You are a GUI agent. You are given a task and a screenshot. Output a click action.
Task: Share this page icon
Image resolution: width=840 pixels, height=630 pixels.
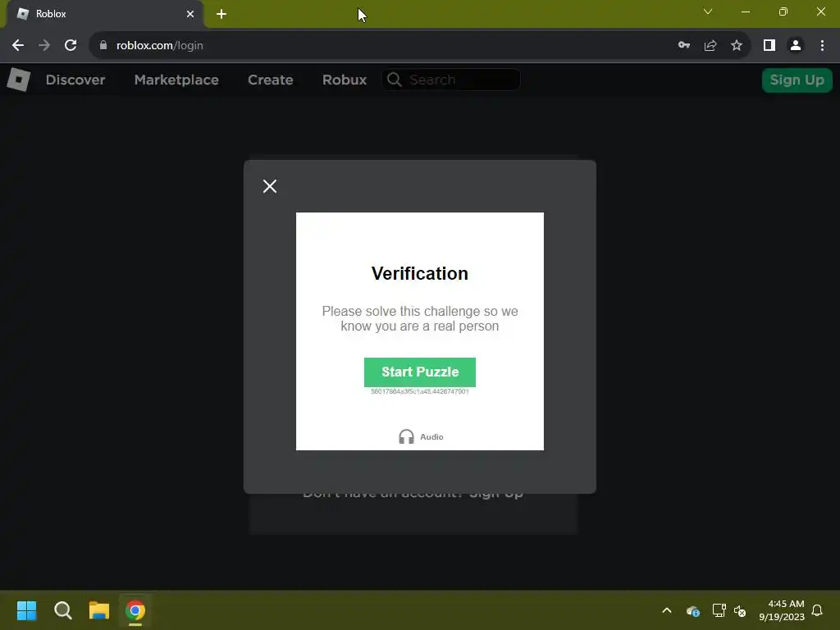[x=710, y=46]
